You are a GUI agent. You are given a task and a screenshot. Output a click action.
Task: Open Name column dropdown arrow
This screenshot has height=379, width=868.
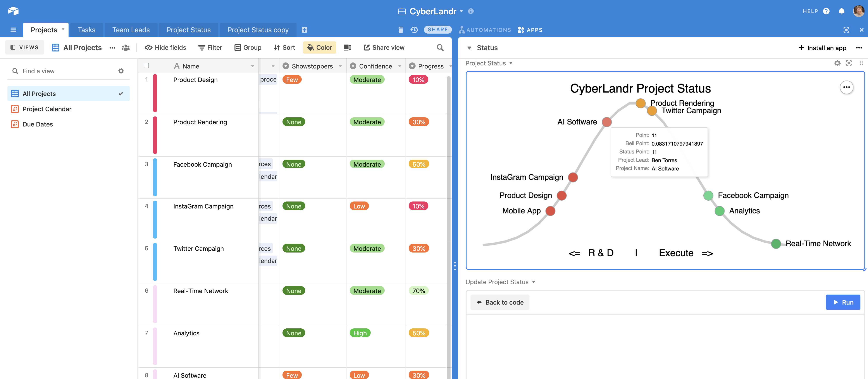[252, 66]
